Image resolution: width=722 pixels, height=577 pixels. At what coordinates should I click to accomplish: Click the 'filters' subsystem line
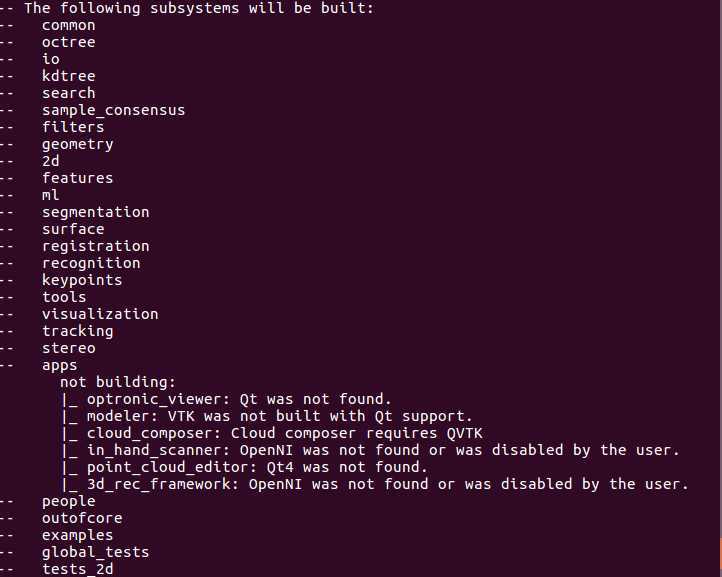coord(73,127)
